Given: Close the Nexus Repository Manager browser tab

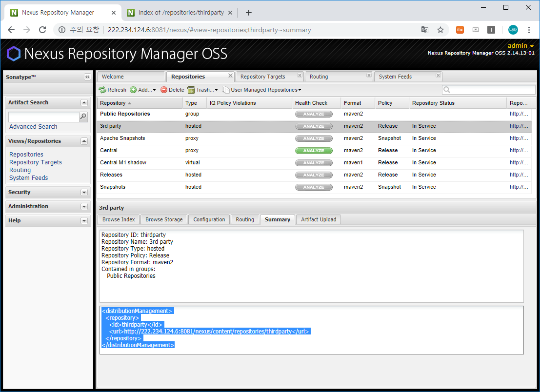Looking at the screenshot, I should coord(114,13).
